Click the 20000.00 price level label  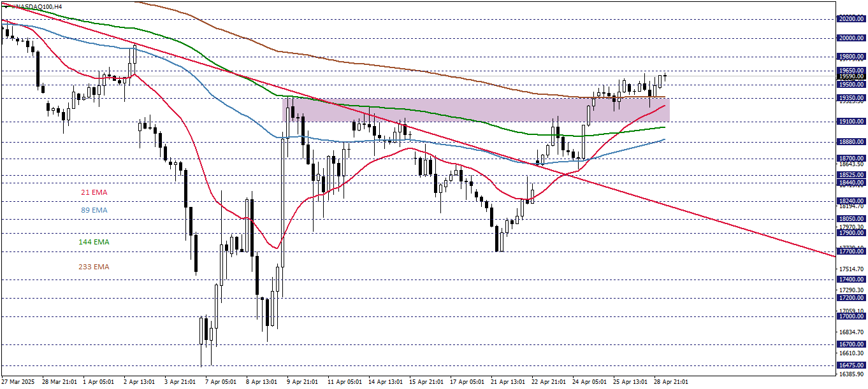click(852, 38)
